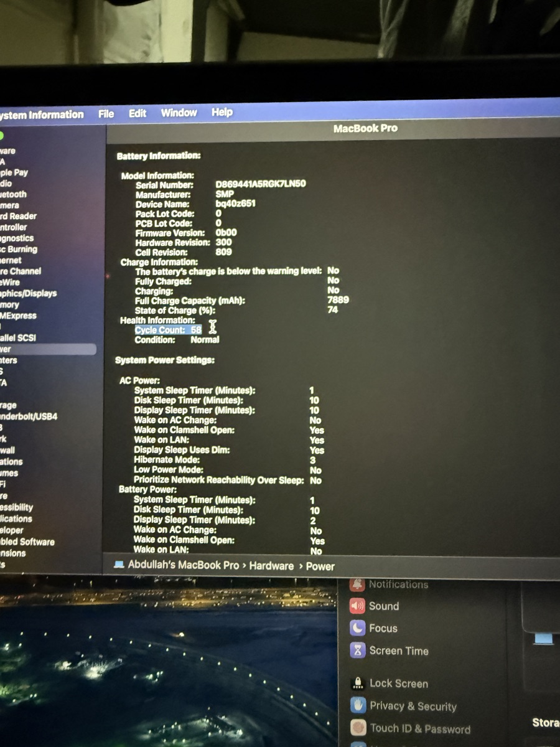Image resolution: width=560 pixels, height=747 pixels.
Task: Click the serial number D869441A5RGK7LN50
Action: point(261,184)
